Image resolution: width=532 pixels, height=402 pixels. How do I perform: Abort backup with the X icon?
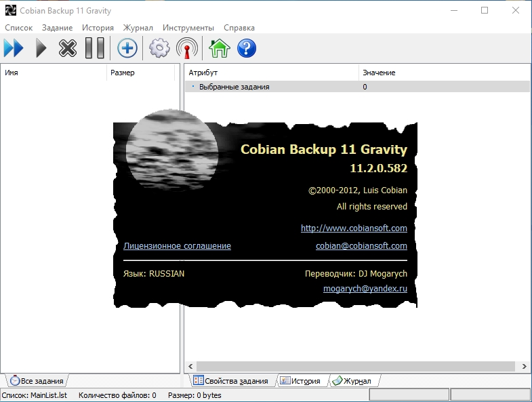pyautogui.click(x=68, y=48)
